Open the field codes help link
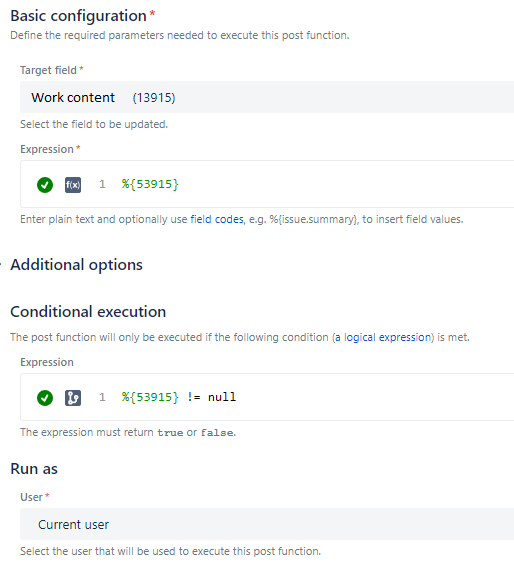The image size is (514, 570). pos(217,219)
